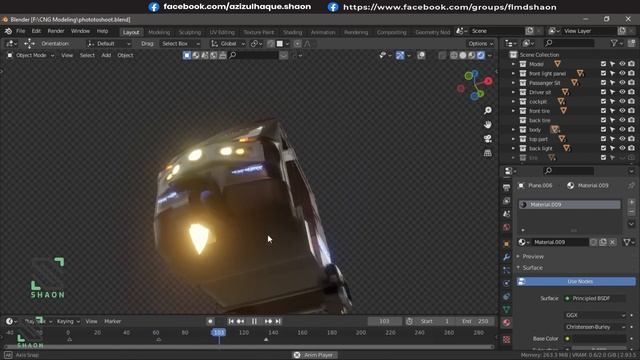Open the Object Data green triangle tab

click(x=507, y=309)
